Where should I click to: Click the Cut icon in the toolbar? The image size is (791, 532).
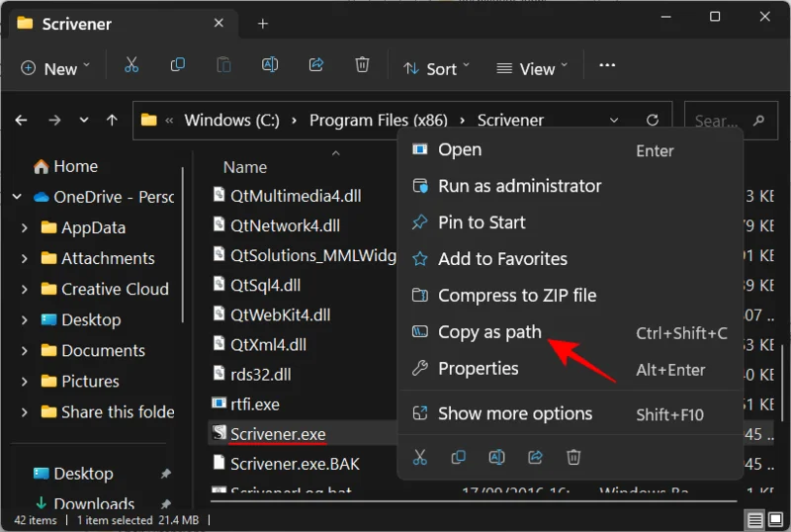point(132,65)
